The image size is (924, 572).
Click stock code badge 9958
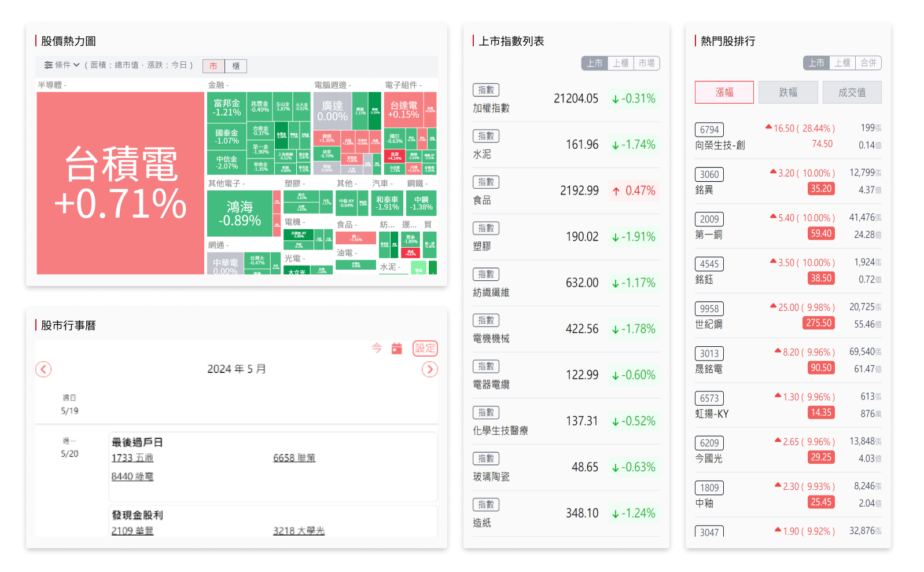[709, 309]
